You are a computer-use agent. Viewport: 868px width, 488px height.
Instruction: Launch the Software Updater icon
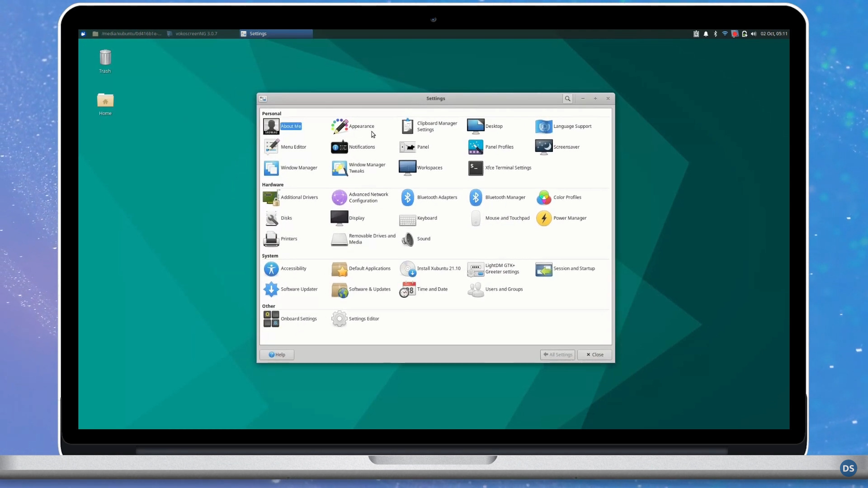tap(271, 290)
